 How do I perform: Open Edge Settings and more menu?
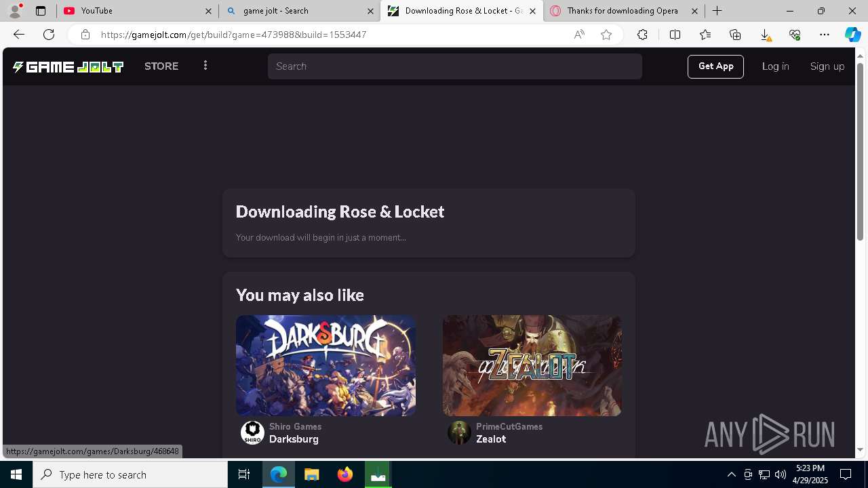point(825,35)
